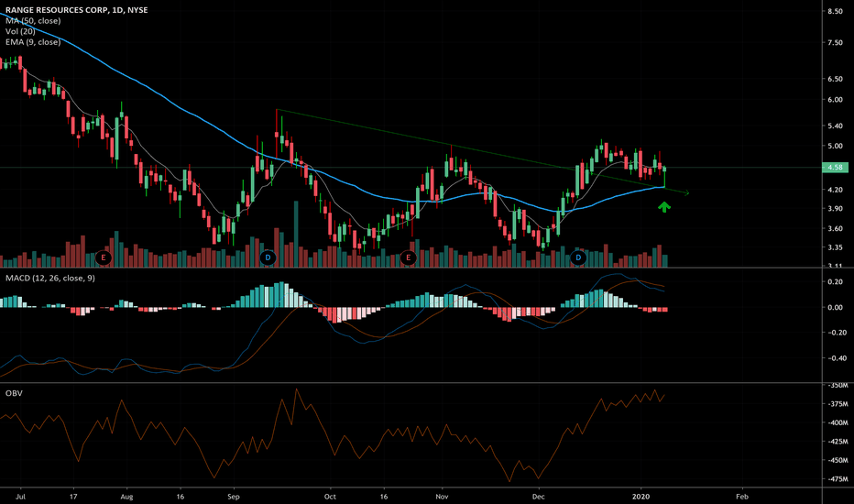This screenshot has width=854, height=504.
Task: Click the 17 date label after Jul
Action: pos(73,497)
